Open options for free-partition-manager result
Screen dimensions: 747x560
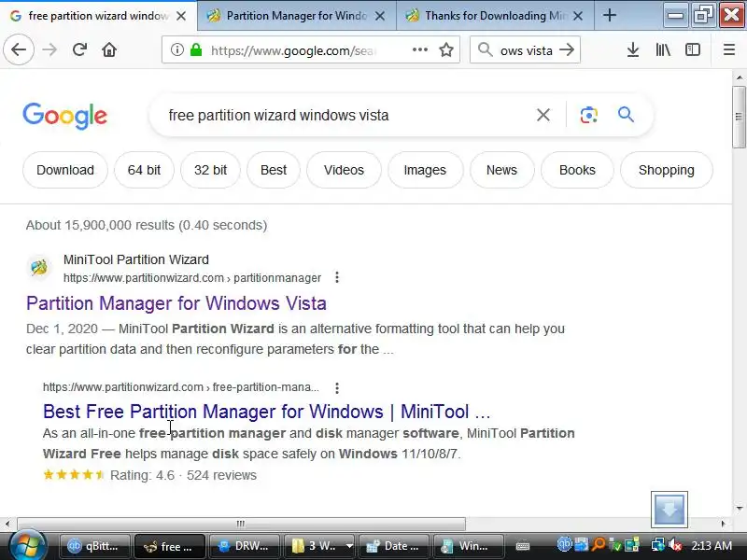(x=337, y=387)
